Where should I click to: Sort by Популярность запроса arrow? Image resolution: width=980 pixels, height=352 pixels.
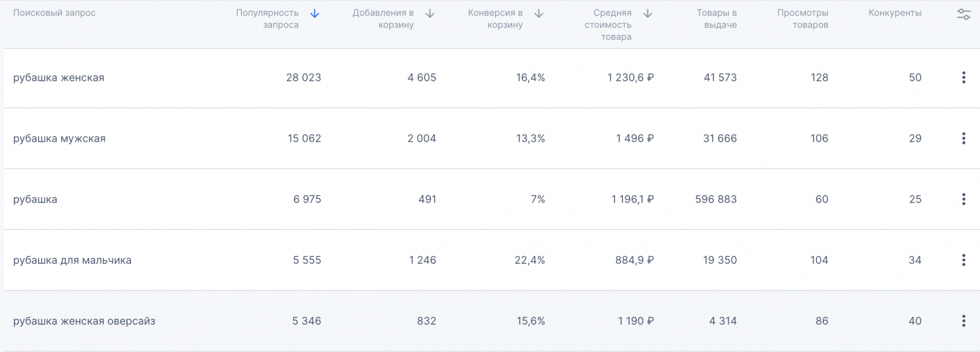315,13
